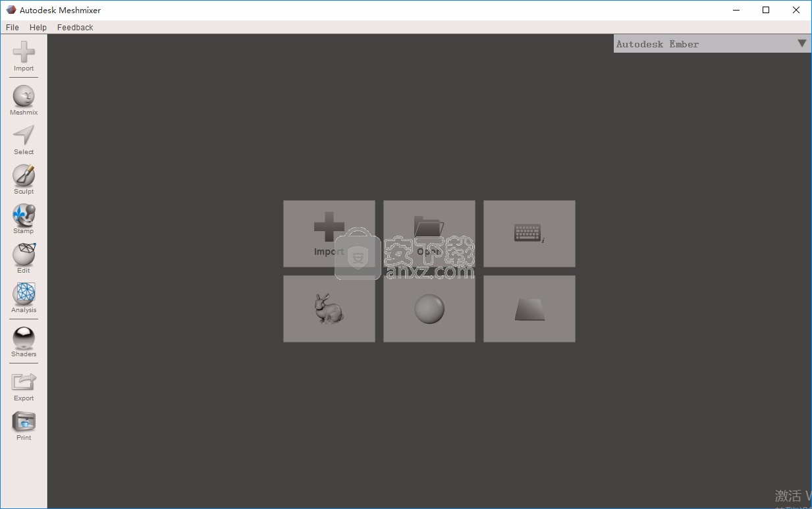Load the bunny model tile
The image size is (812, 509).
[x=329, y=309]
